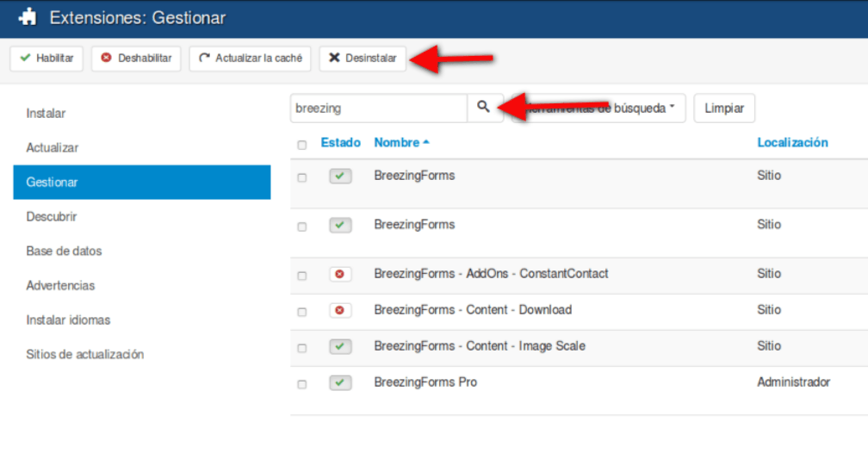Viewport: 868px width, 453px height.
Task: Open Actualizar in the sidebar
Action: tap(52, 148)
